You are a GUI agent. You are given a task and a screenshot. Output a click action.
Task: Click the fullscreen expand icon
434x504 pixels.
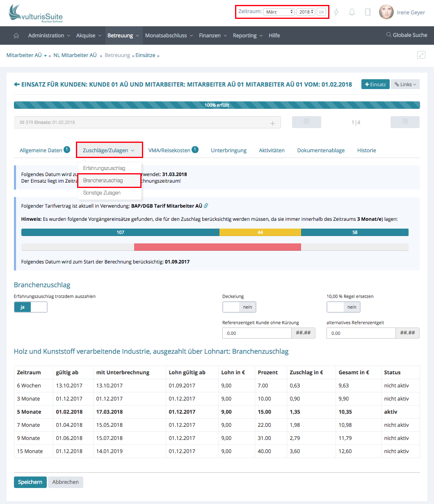421,55
